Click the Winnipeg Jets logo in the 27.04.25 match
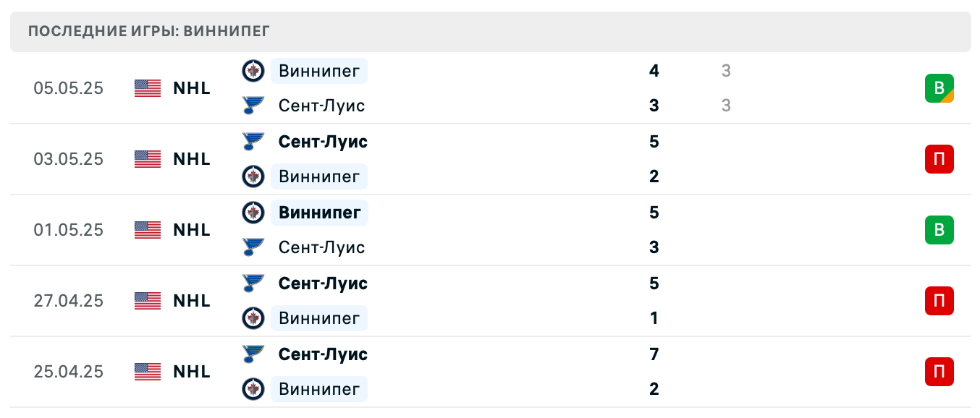Screen dimensions: 980x418 click(x=253, y=317)
